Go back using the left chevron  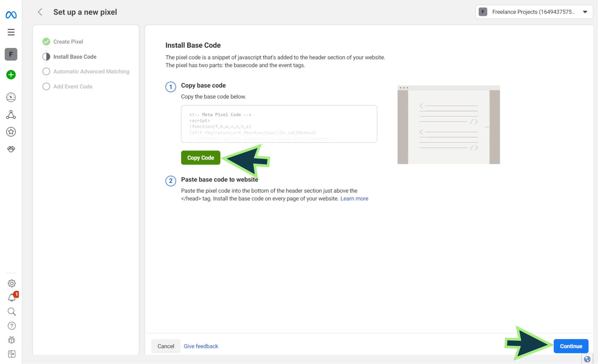[40, 12]
